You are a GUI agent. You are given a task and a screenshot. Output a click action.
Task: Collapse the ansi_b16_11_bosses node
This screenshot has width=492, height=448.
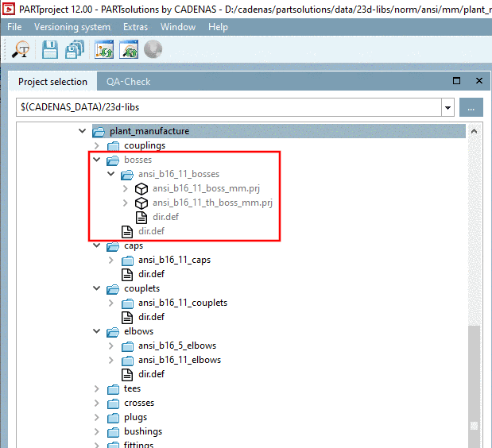point(111,174)
